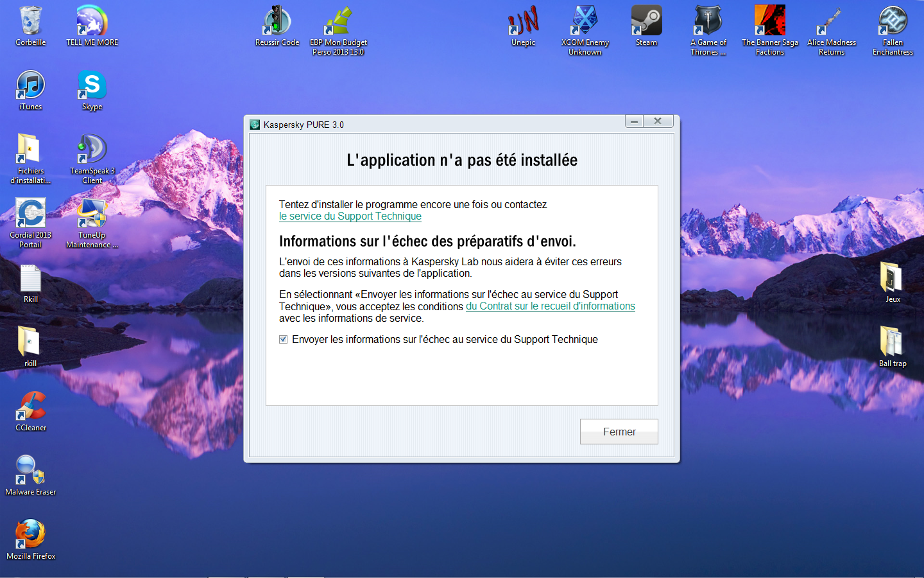This screenshot has height=578, width=924.
Task: Select the TELL ME MORE desktop shortcut
Action: [x=92, y=26]
